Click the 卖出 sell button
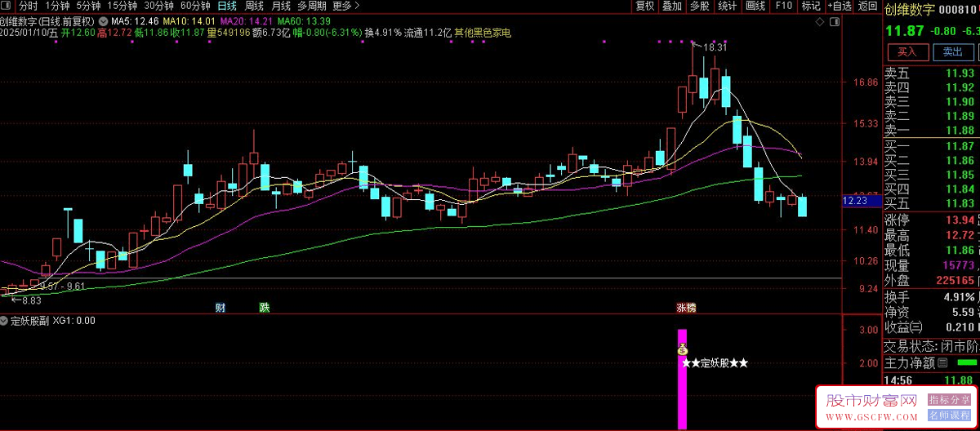Image resolution: width=980 pixels, height=431 pixels. click(x=953, y=52)
